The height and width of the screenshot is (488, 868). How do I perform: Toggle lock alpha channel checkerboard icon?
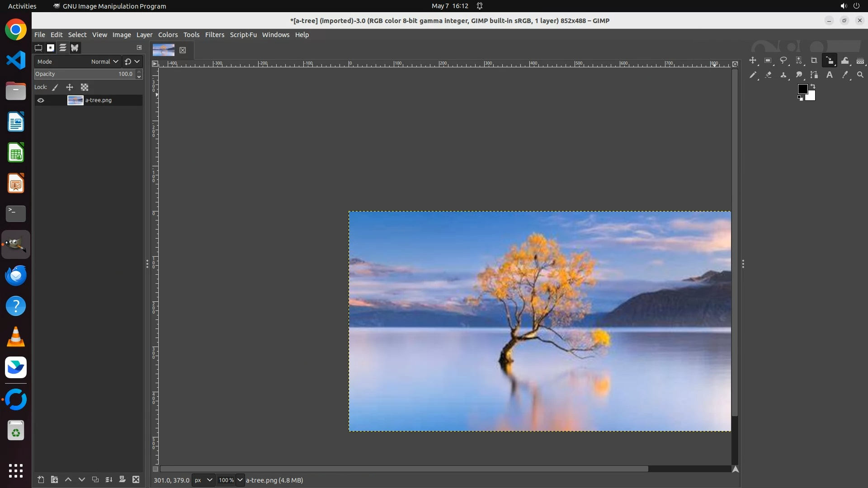(x=85, y=87)
